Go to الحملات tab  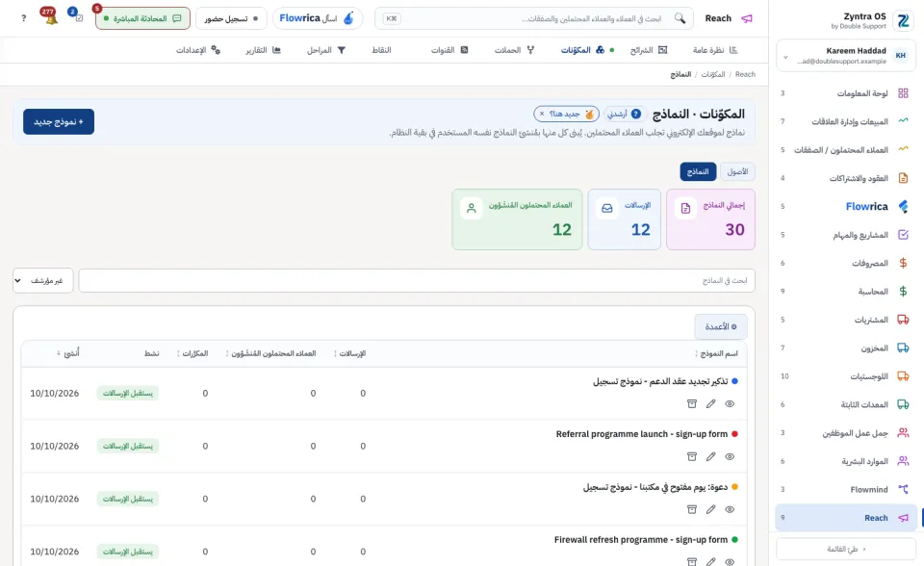pos(514,50)
